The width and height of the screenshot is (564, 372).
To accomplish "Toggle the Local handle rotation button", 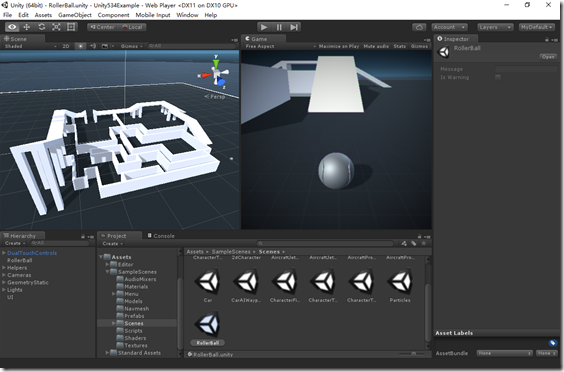I will click(x=132, y=27).
